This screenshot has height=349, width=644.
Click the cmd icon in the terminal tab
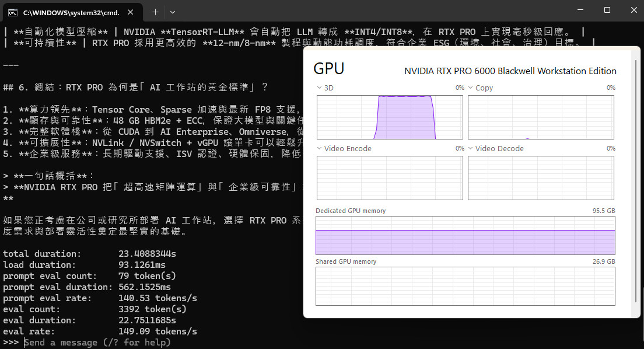coord(12,12)
